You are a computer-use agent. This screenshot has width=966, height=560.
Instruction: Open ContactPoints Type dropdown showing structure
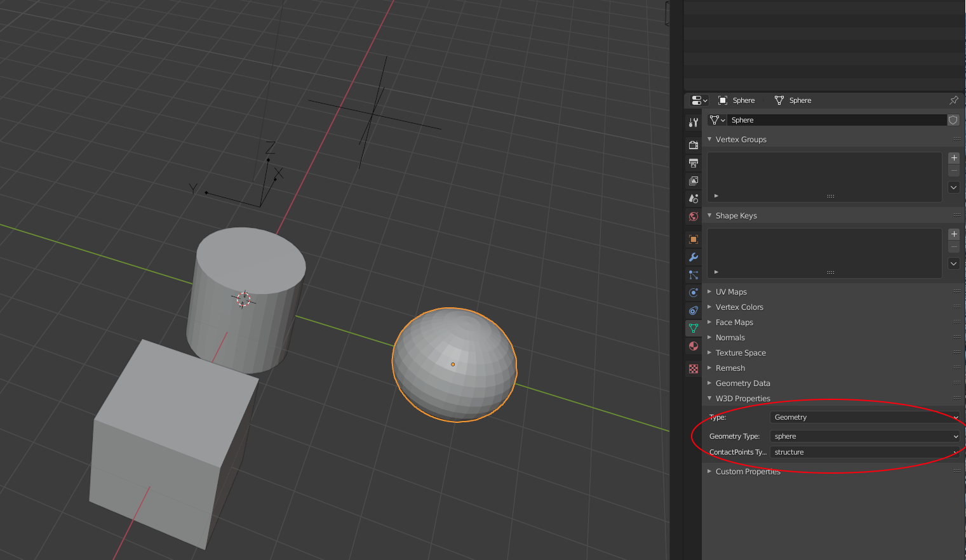coord(865,452)
